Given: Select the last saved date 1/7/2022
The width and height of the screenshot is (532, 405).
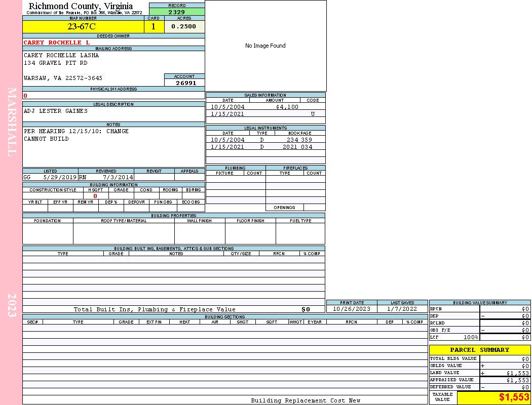Looking at the screenshot, I should [402, 309].
